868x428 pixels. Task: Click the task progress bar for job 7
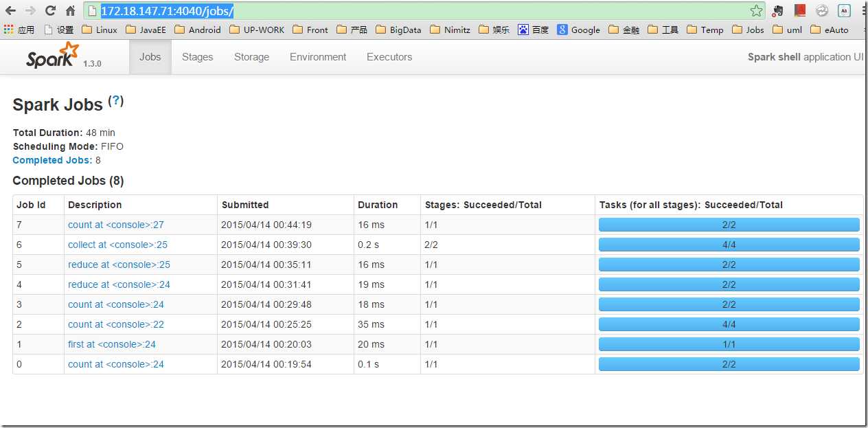pos(729,225)
